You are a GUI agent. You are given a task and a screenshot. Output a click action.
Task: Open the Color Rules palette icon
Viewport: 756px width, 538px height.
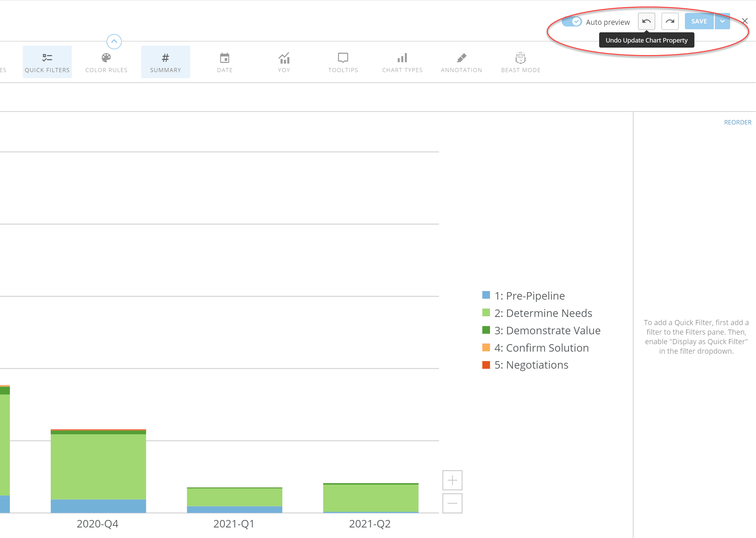106,58
